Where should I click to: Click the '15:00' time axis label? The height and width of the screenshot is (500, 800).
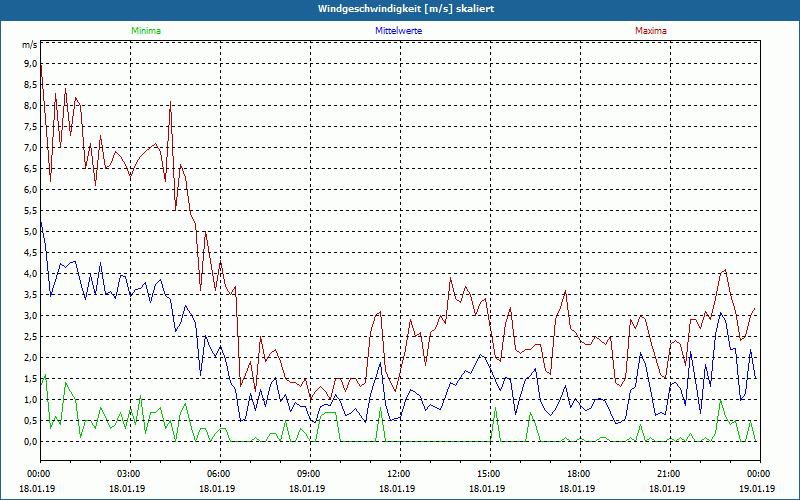(x=489, y=474)
